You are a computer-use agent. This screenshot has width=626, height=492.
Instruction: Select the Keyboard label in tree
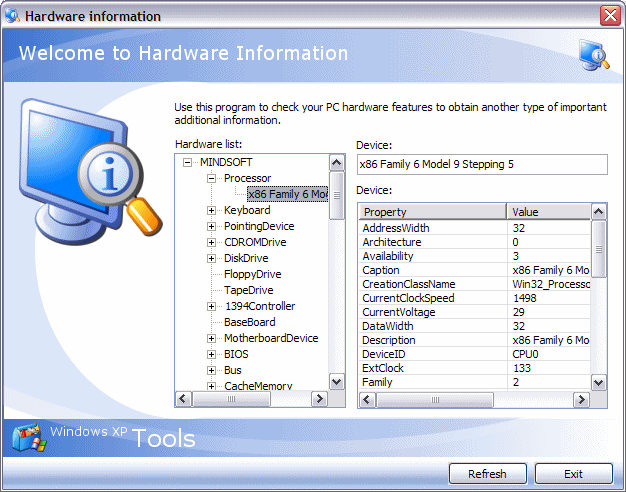pyautogui.click(x=247, y=210)
